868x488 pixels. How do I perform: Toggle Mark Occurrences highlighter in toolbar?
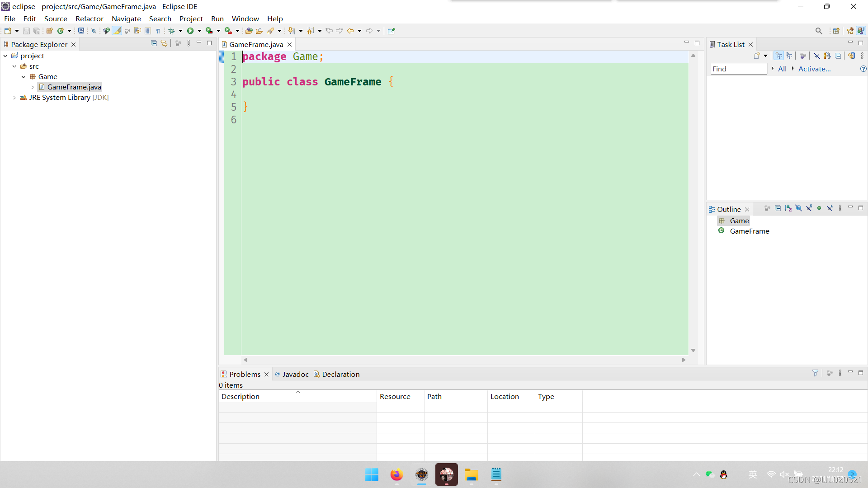pos(117,31)
